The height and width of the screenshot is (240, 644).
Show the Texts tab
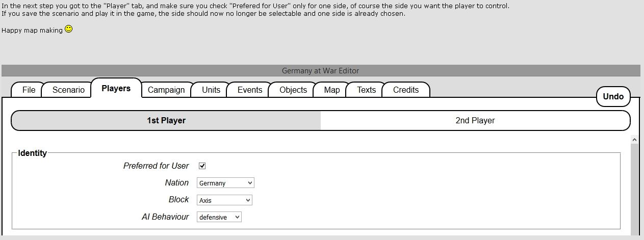[x=366, y=90]
